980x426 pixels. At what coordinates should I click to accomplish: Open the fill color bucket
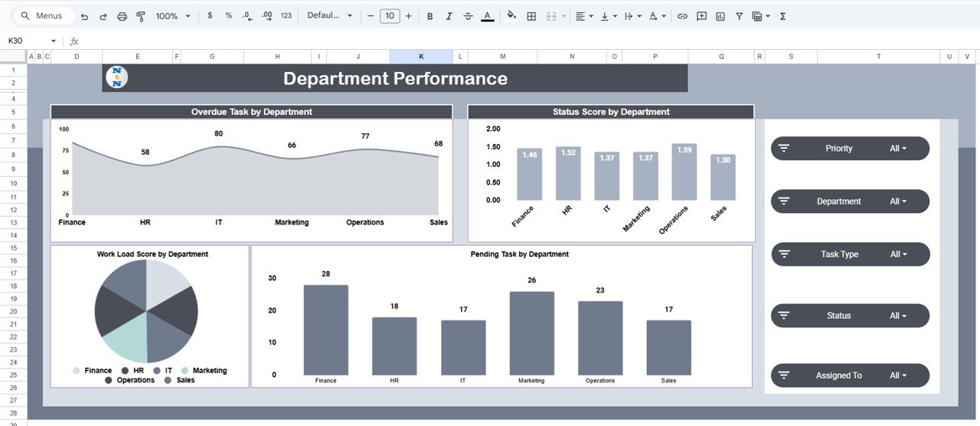[511, 16]
